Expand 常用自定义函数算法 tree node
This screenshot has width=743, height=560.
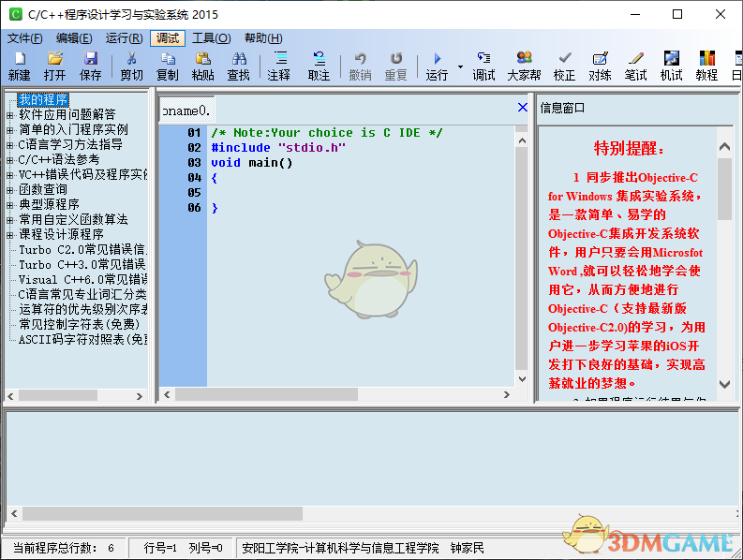pos(9,220)
